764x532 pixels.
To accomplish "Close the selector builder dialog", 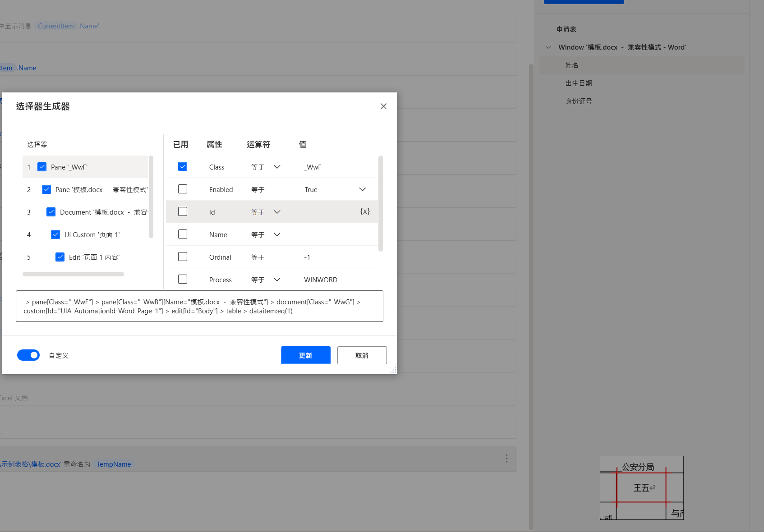I will pos(383,106).
